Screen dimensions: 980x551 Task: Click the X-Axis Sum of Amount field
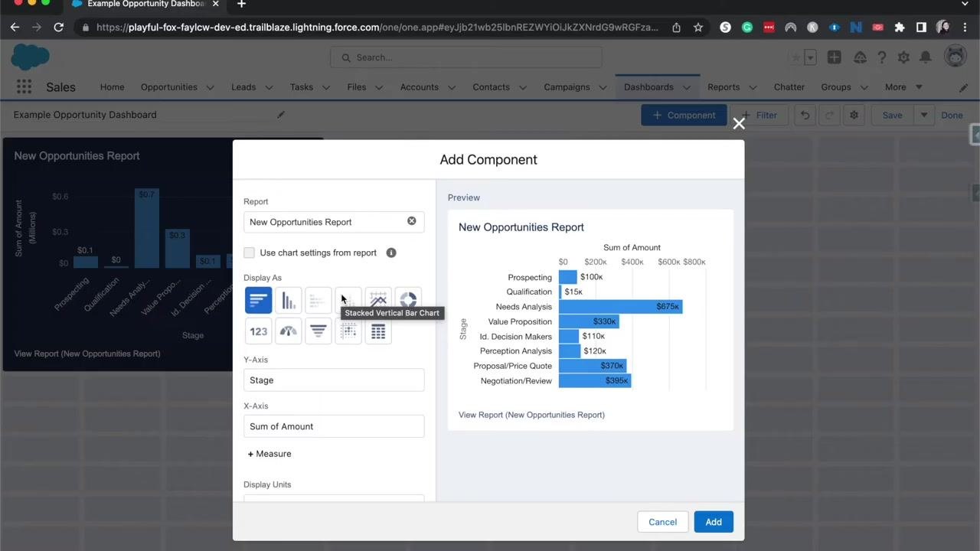point(334,426)
